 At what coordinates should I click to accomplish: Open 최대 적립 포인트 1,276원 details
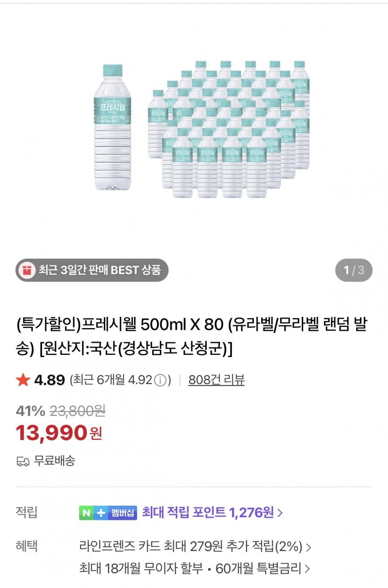[208, 513]
